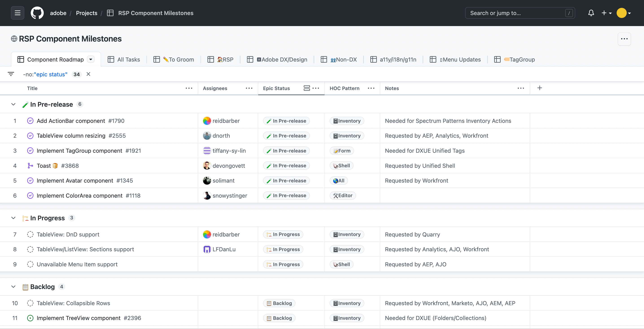Open Component Roadmap view dropdown arrow
This screenshot has height=329, width=644.
(x=91, y=59)
